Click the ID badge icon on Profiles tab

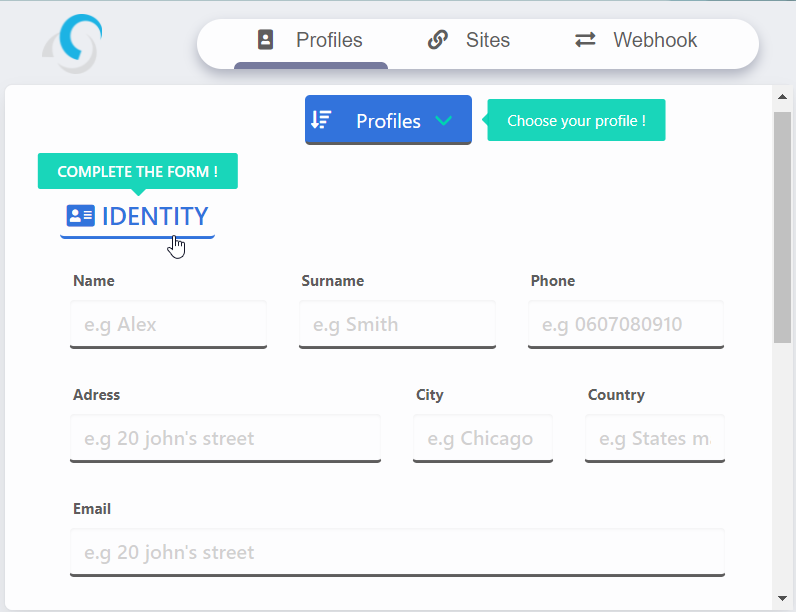click(265, 40)
